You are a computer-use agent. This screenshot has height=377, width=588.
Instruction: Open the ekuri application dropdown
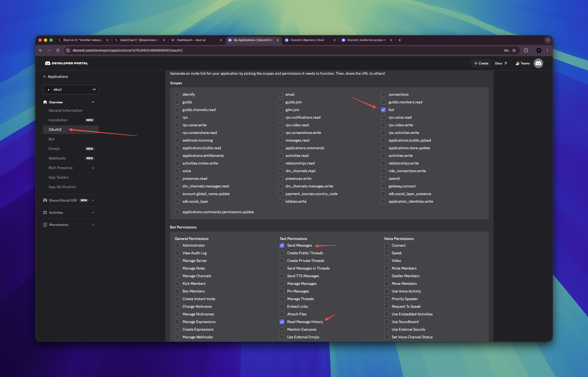click(71, 90)
